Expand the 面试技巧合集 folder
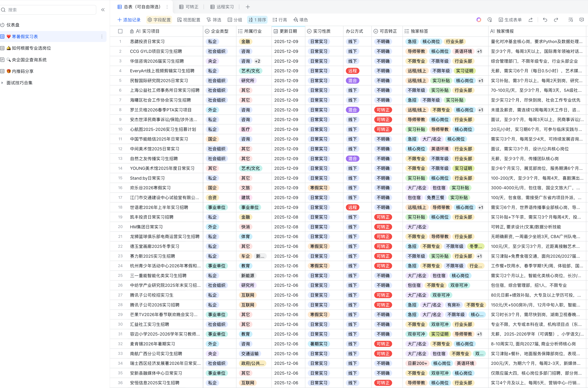 [x=3, y=83]
